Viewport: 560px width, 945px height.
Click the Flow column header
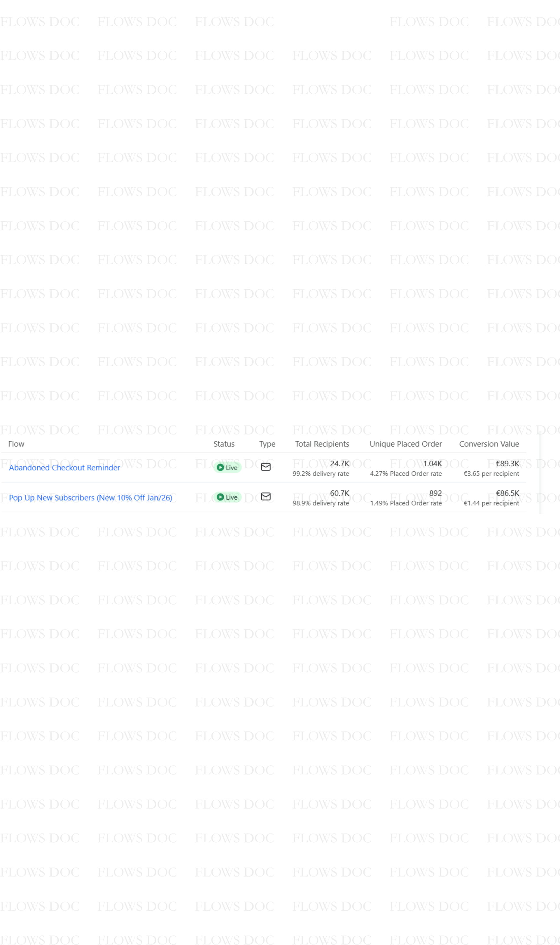(16, 444)
